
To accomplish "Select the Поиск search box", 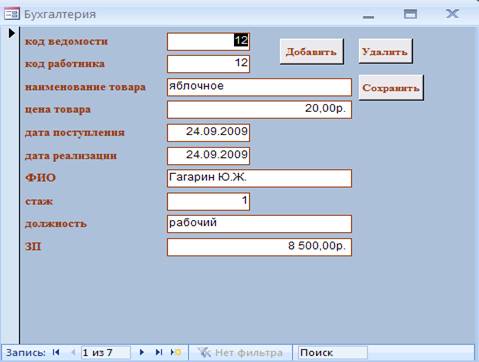I will [333, 352].
